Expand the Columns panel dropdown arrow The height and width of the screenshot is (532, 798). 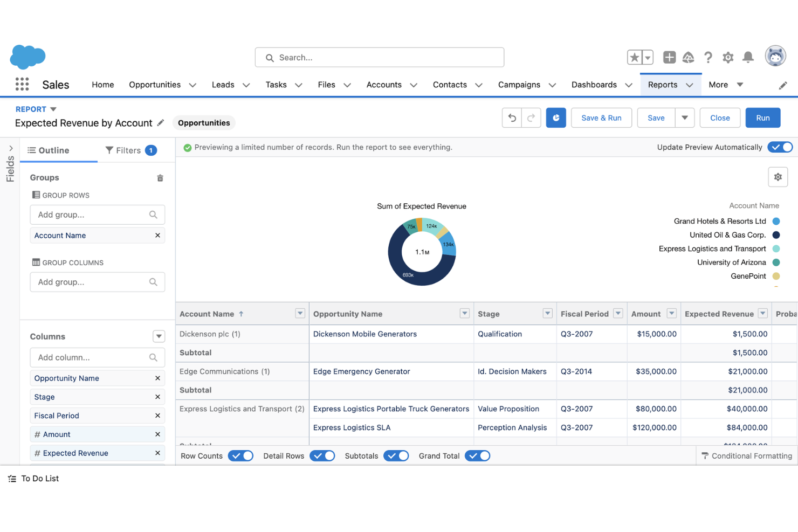tap(159, 336)
